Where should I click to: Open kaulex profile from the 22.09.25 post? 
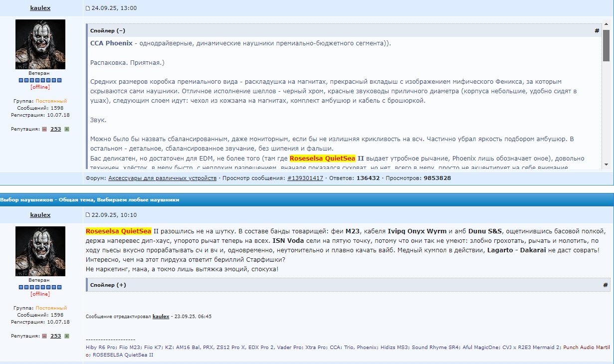(x=40, y=215)
